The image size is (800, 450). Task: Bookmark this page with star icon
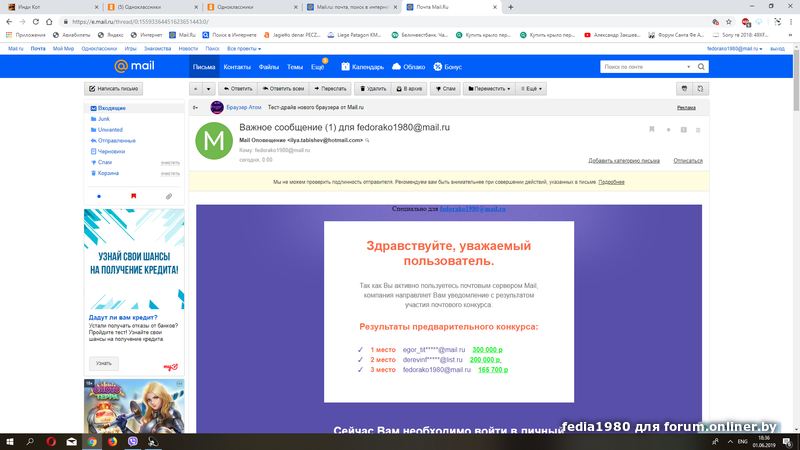[x=729, y=21]
